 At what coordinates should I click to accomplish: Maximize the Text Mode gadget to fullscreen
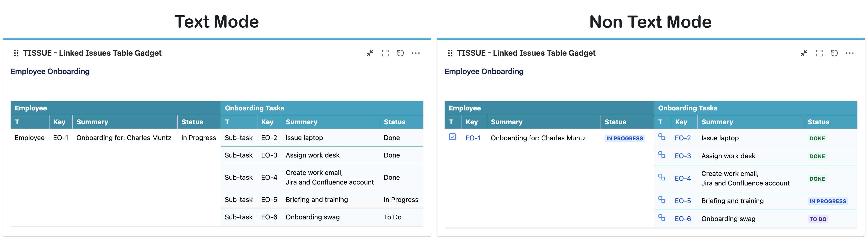pos(385,53)
